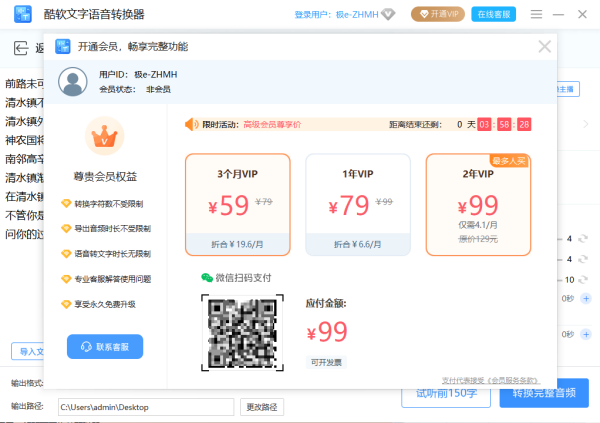
Task: Click the 导入文 import button in main window
Action: tap(28, 351)
